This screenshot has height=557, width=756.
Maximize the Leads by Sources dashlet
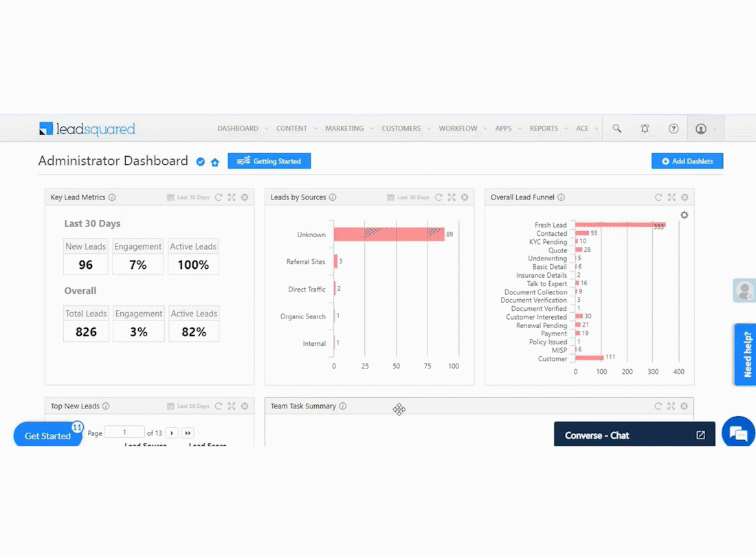pos(452,197)
